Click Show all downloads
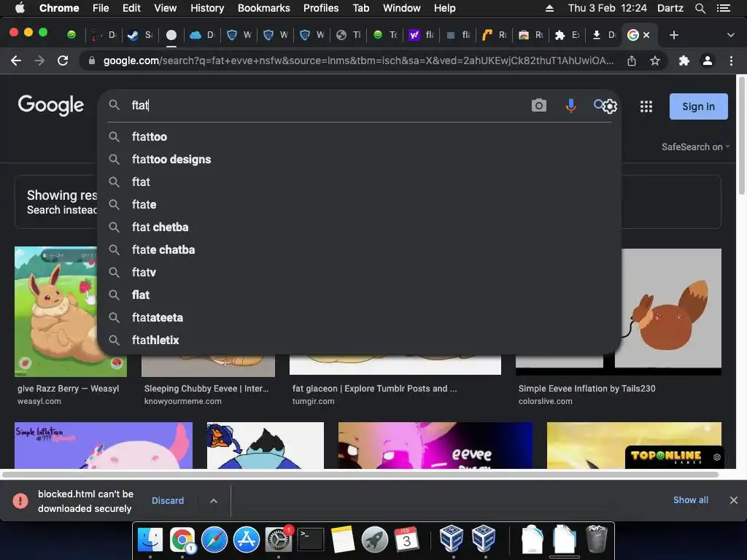 click(x=690, y=500)
